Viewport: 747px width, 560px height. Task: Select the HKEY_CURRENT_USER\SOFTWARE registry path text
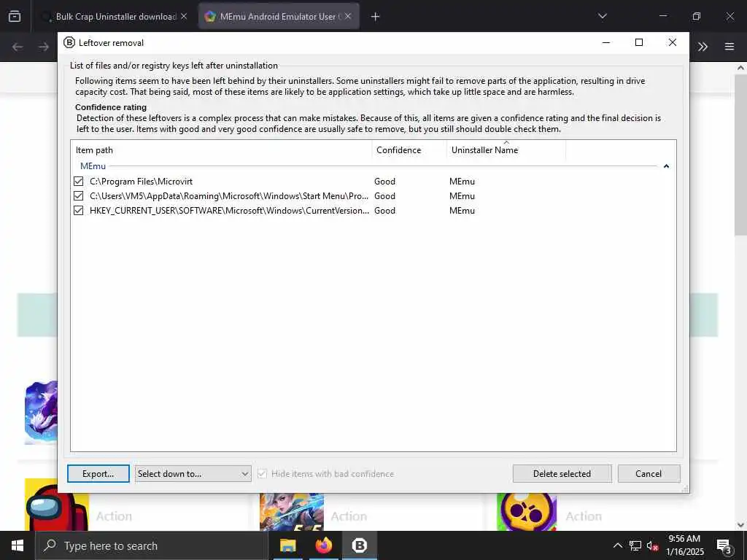pos(229,211)
